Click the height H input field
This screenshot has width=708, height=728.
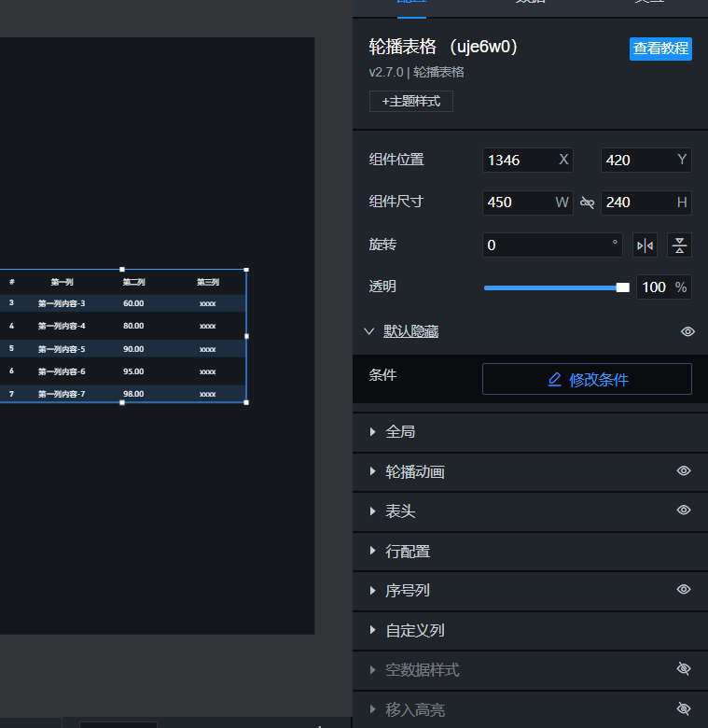(646, 203)
